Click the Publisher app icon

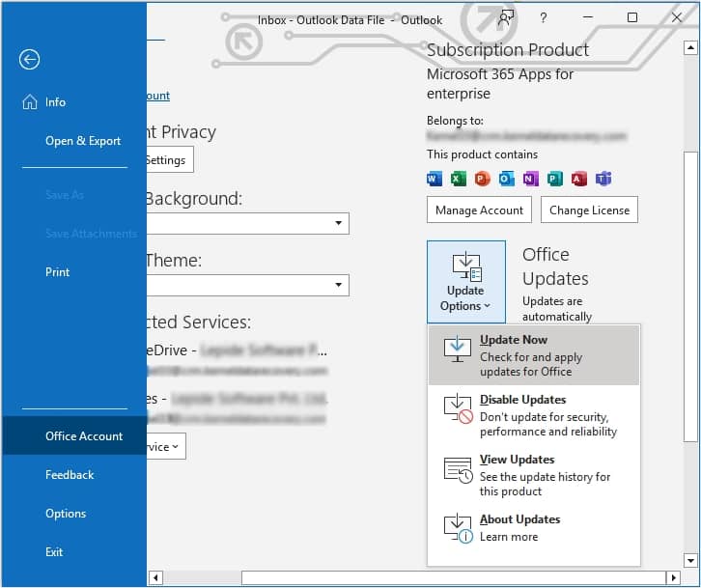555,179
